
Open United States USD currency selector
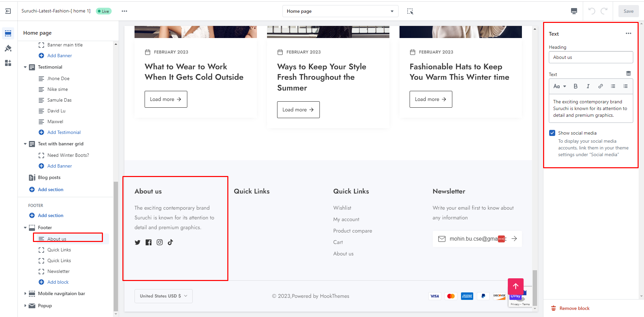163,296
